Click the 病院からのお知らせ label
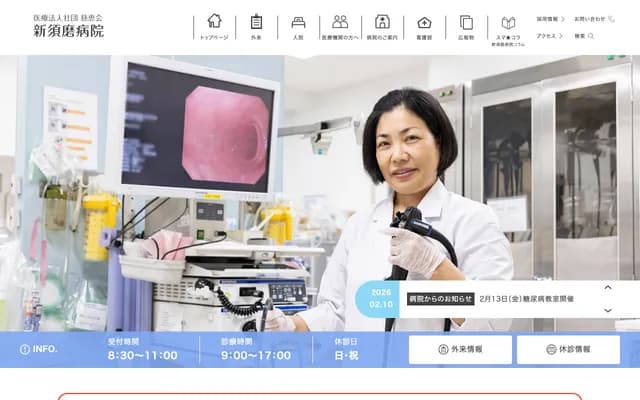The width and height of the screenshot is (640, 400). click(x=440, y=299)
